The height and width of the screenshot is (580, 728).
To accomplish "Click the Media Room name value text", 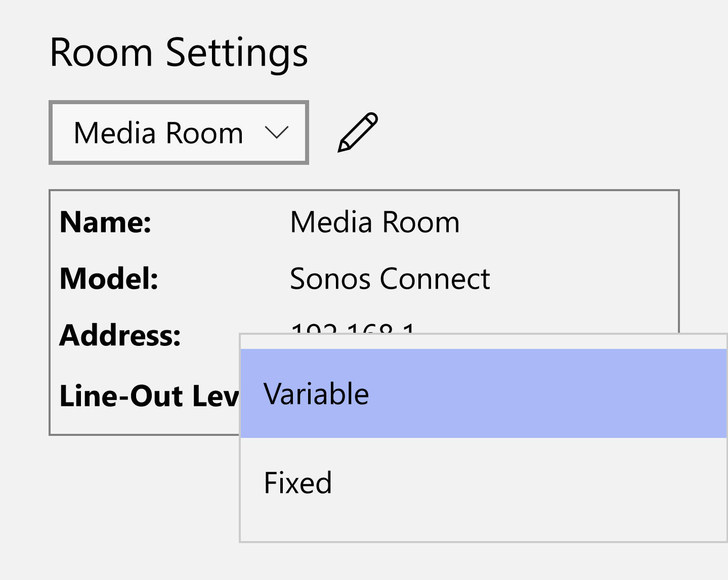I will point(375,222).
